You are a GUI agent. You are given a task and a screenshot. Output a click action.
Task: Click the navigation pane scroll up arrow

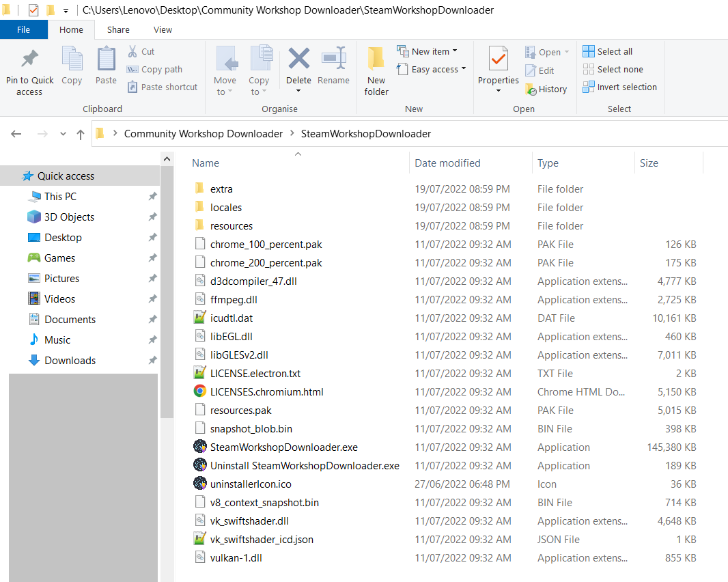(167, 159)
